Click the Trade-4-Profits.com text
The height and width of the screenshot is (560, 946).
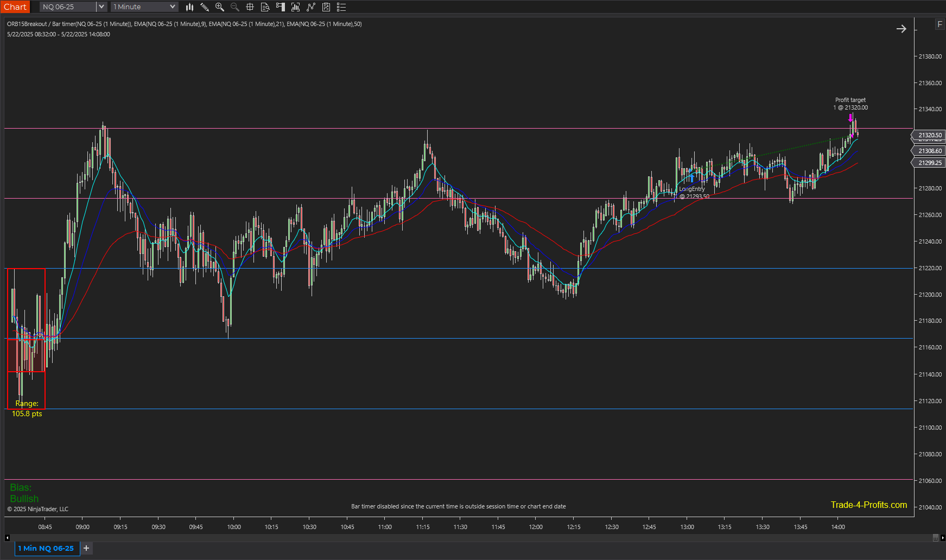(x=868, y=505)
